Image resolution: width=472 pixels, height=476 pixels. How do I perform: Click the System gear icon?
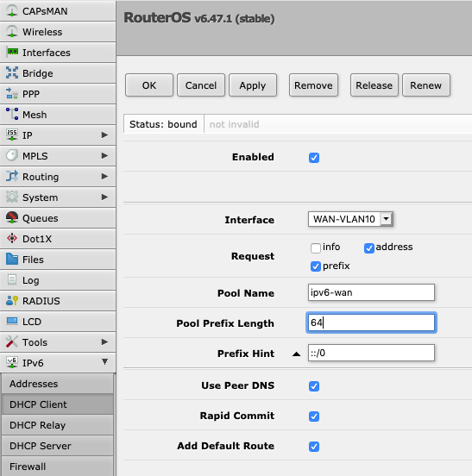point(12,197)
